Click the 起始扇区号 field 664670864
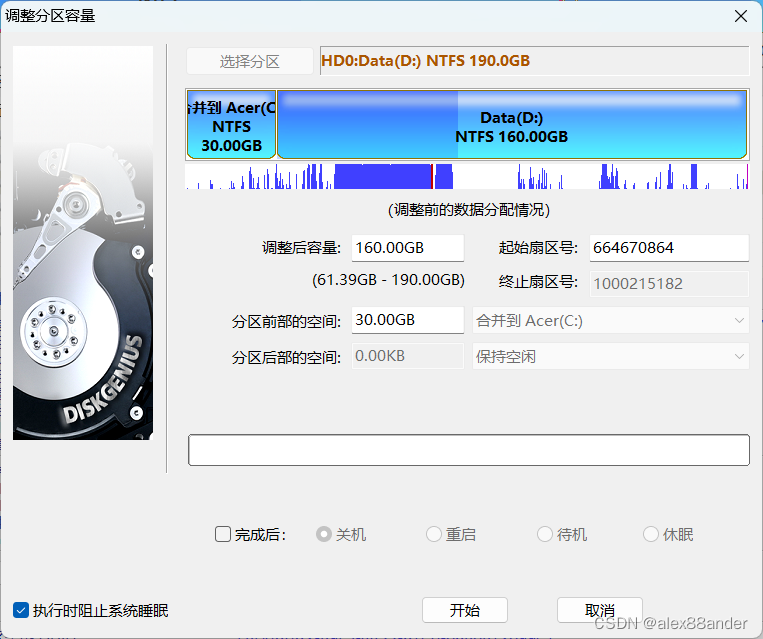 [x=669, y=248]
